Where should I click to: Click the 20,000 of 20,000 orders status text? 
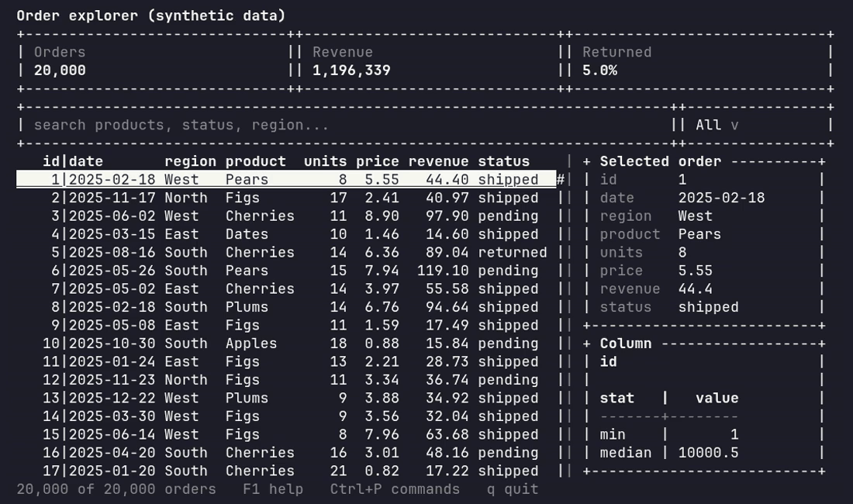click(116, 489)
